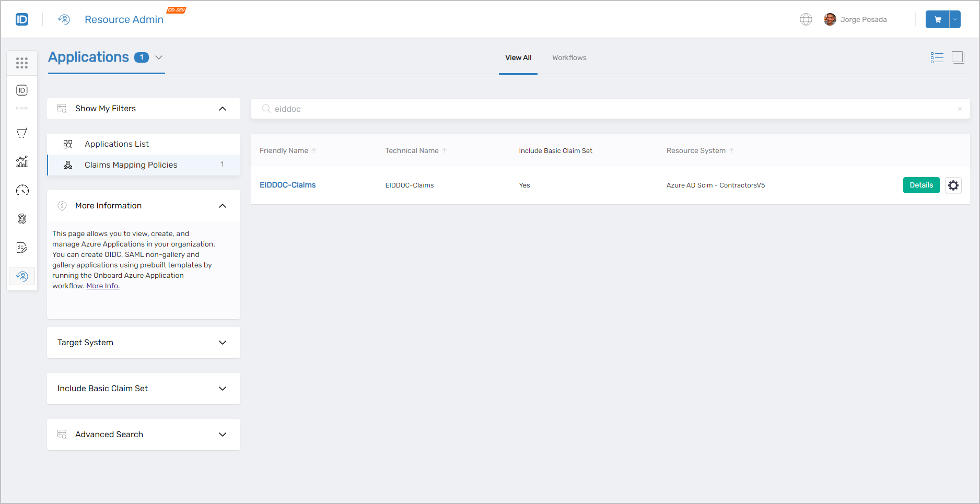Image resolution: width=980 pixels, height=504 pixels.
Task: Clear the eiddoc search field
Action: click(x=960, y=109)
